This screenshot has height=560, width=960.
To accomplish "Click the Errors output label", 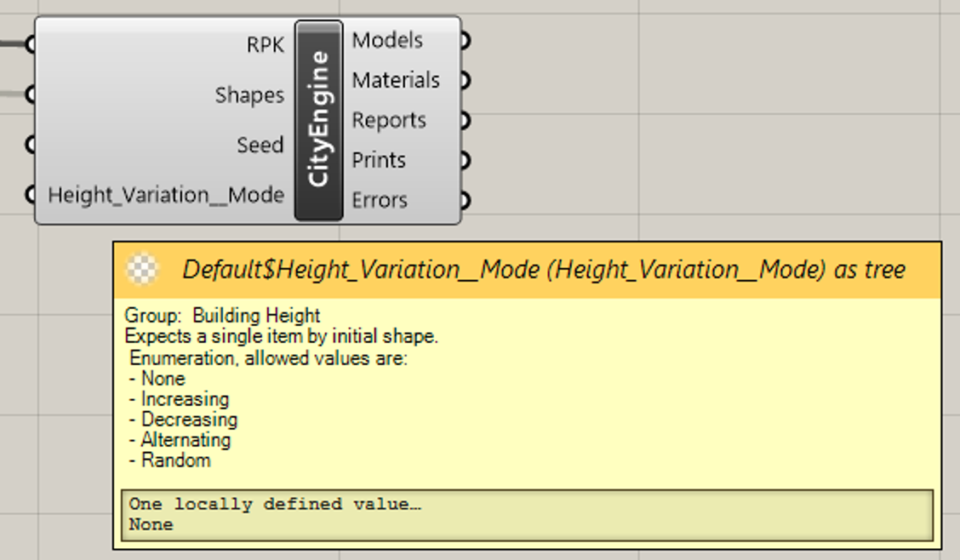I will (x=379, y=200).
